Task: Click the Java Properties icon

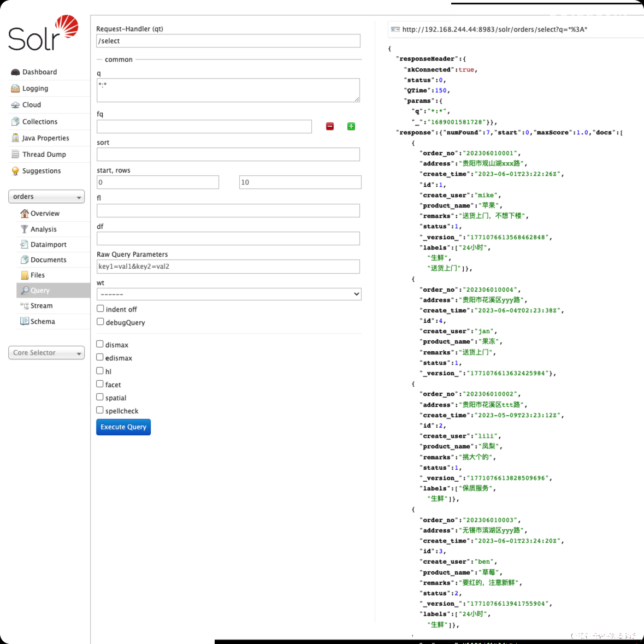Action: click(15, 138)
